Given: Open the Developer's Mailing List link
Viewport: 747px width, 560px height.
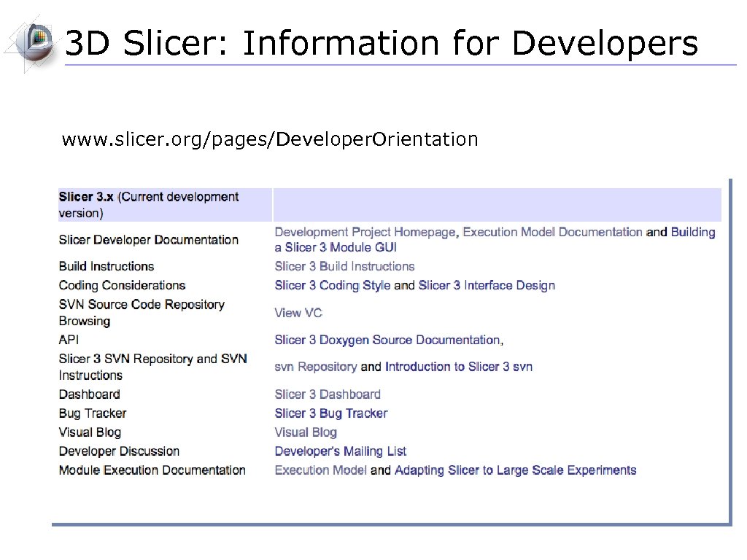Looking at the screenshot, I should click(x=340, y=451).
